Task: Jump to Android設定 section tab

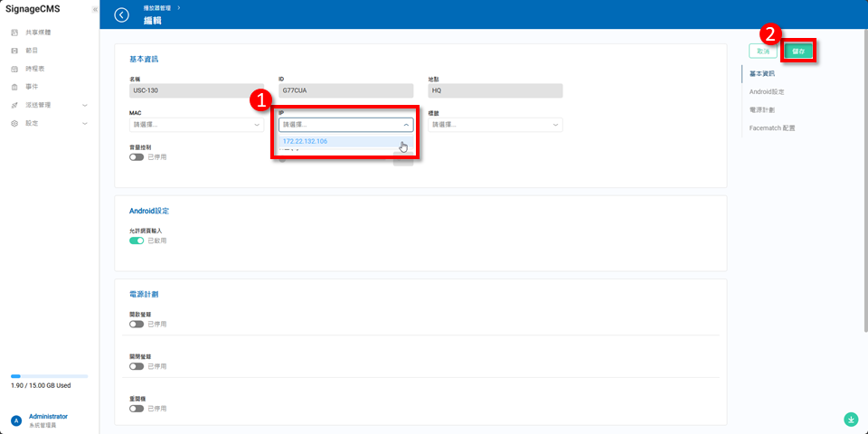Action: pos(767,92)
